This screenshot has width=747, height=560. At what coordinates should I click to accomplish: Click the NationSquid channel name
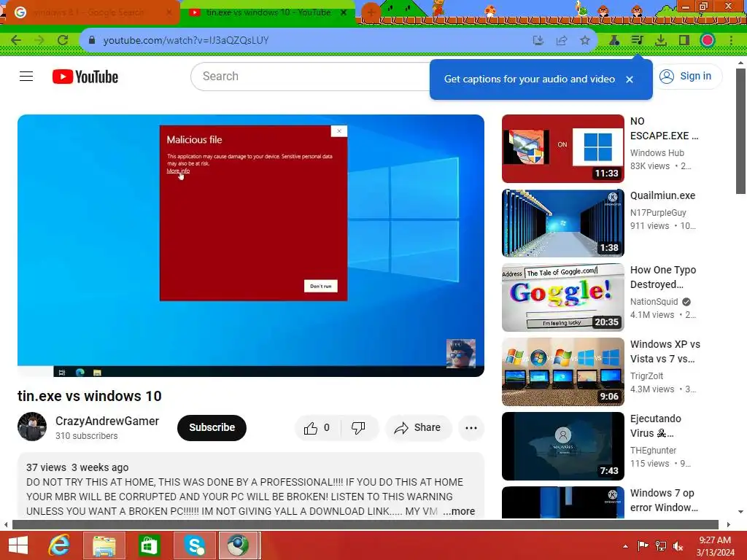pos(654,301)
